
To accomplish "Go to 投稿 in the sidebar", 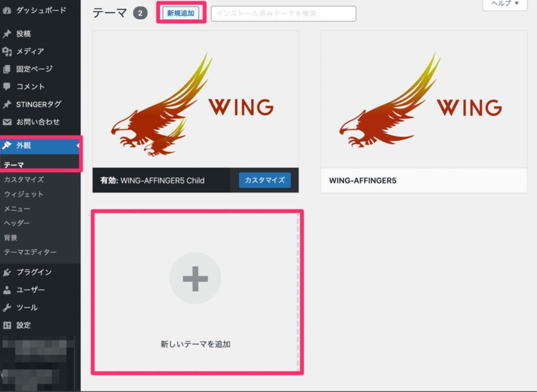I will [23, 34].
